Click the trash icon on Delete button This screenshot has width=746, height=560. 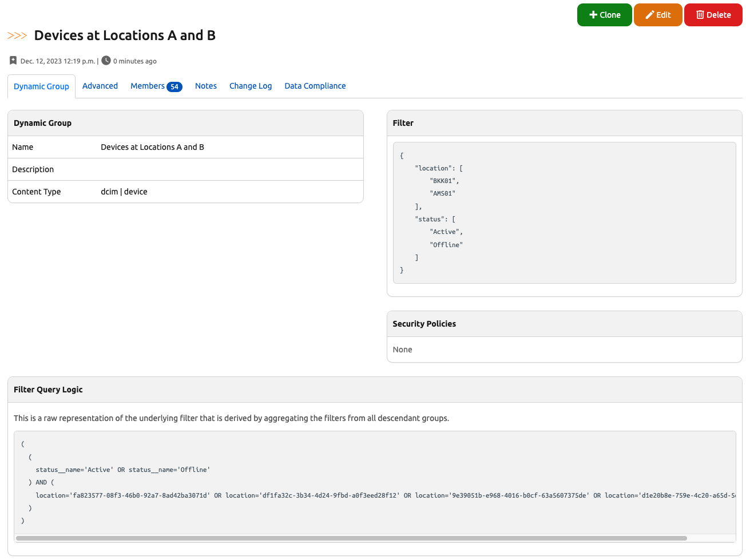[x=700, y=15]
